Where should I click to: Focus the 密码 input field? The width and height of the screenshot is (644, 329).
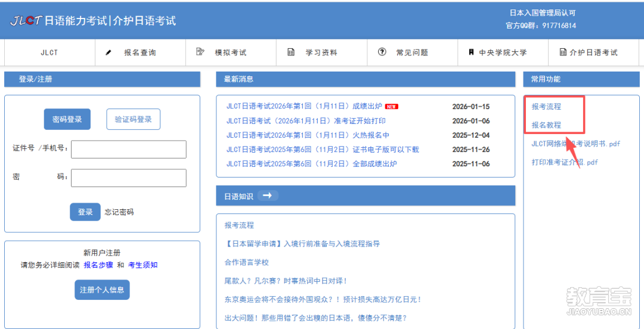128,178
